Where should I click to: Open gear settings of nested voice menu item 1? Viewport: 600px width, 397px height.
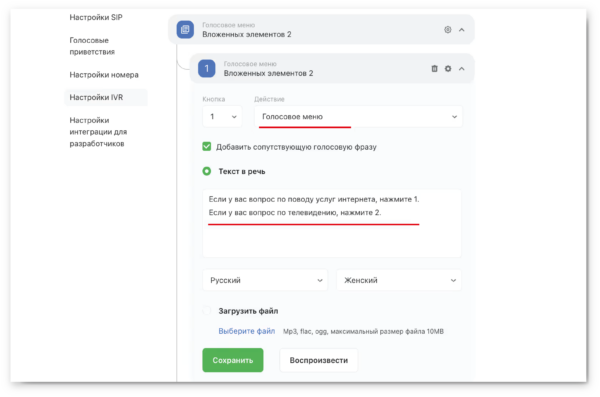pyautogui.click(x=448, y=69)
